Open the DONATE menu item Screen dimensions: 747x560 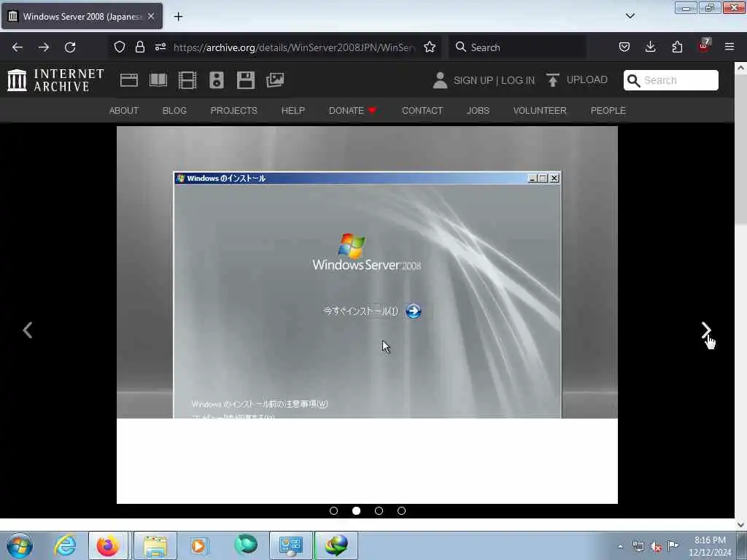[x=352, y=111]
